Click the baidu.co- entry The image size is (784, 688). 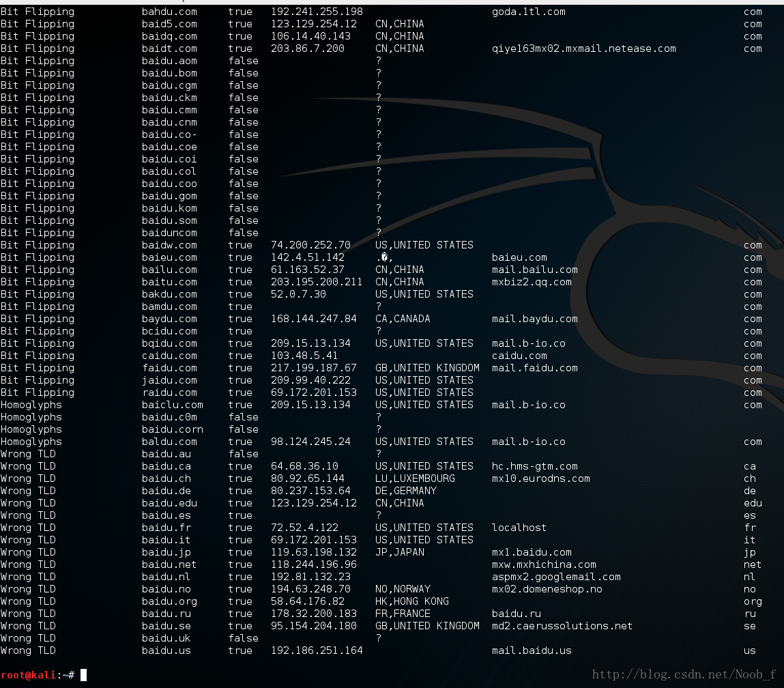pyautogui.click(x=169, y=134)
